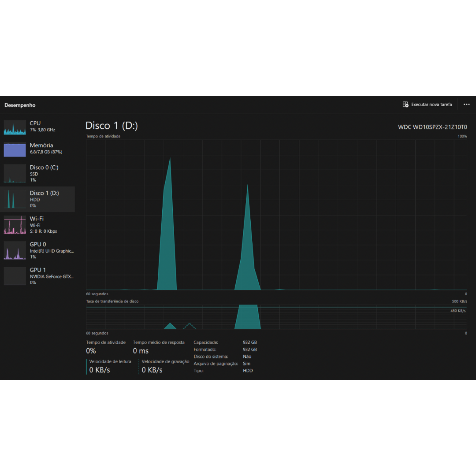Click the Disco 1 (D:) graph title
The width and height of the screenshot is (476, 476).
(112, 126)
